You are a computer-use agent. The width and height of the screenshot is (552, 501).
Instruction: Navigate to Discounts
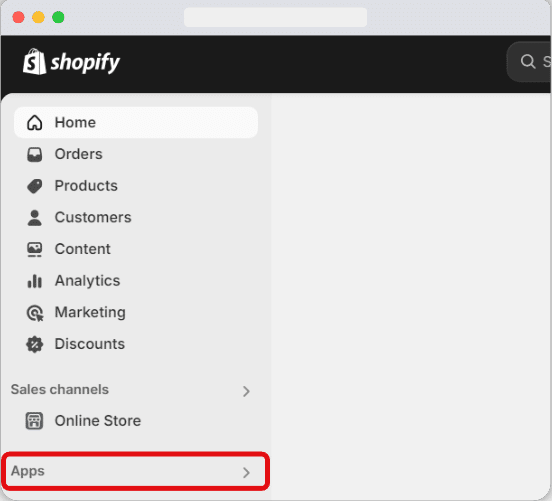[x=136, y=344]
